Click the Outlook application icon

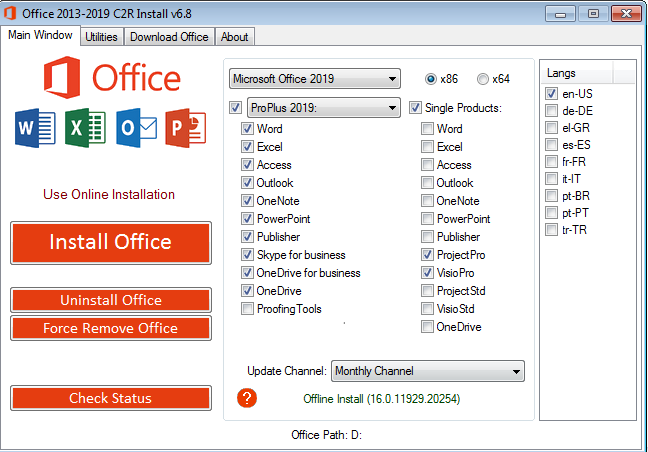click(136, 128)
